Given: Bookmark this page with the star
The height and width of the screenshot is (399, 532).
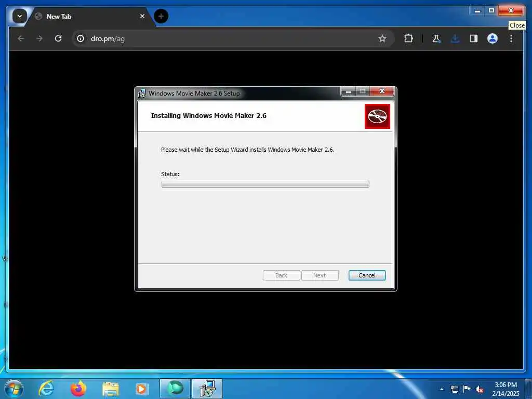Looking at the screenshot, I should (382, 38).
